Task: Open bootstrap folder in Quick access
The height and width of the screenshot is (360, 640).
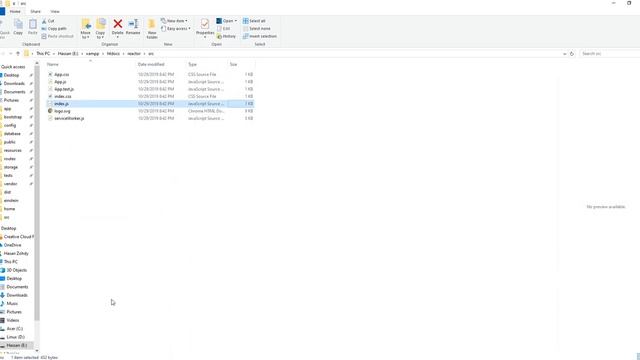Action: [x=13, y=117]
